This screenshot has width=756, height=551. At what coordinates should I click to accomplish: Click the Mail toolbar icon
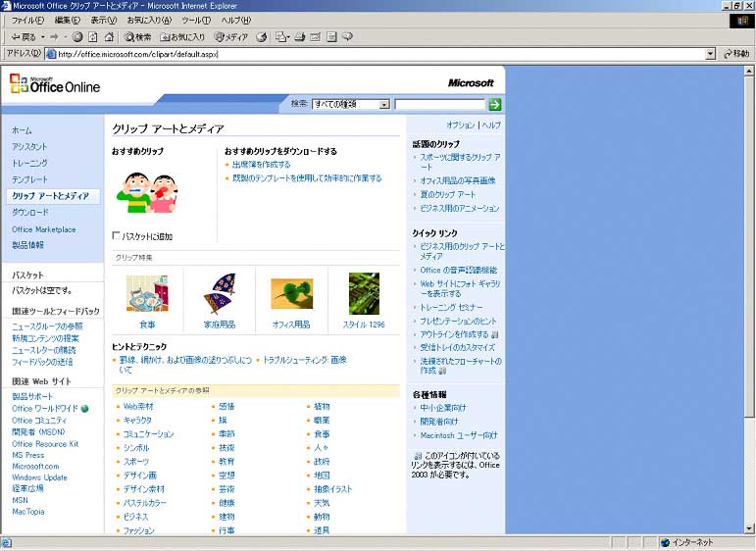282,36
